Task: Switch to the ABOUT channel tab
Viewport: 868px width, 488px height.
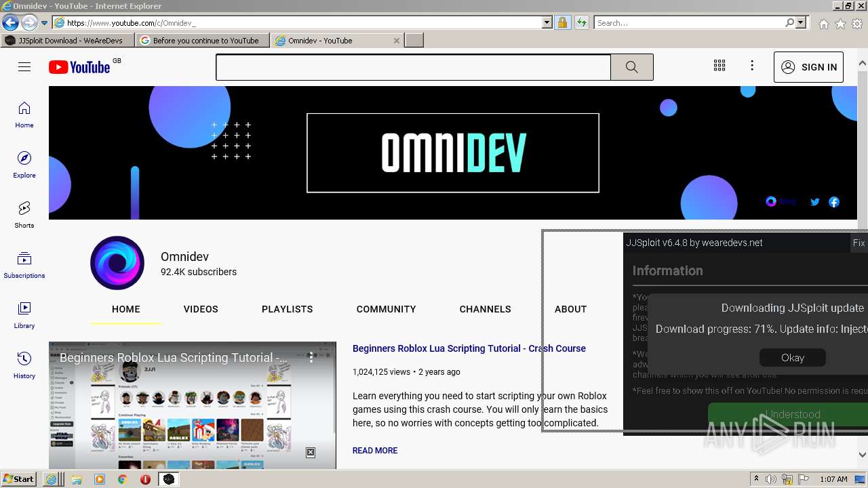Action: click(571, 309)
